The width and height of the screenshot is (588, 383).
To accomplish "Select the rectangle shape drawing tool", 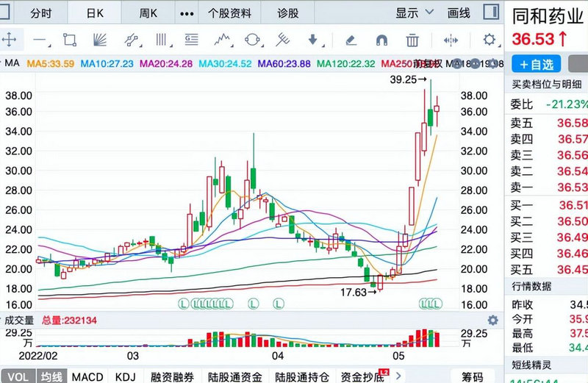I will 70,39.
